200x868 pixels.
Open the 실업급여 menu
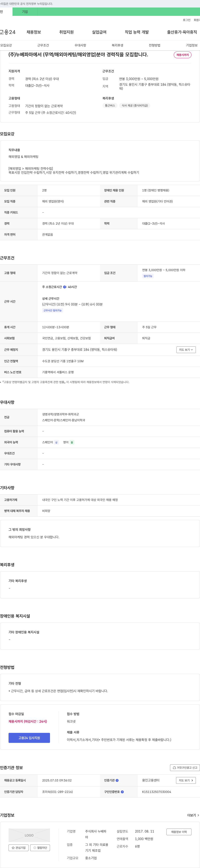pyautogui.click(x=99, y=32)
